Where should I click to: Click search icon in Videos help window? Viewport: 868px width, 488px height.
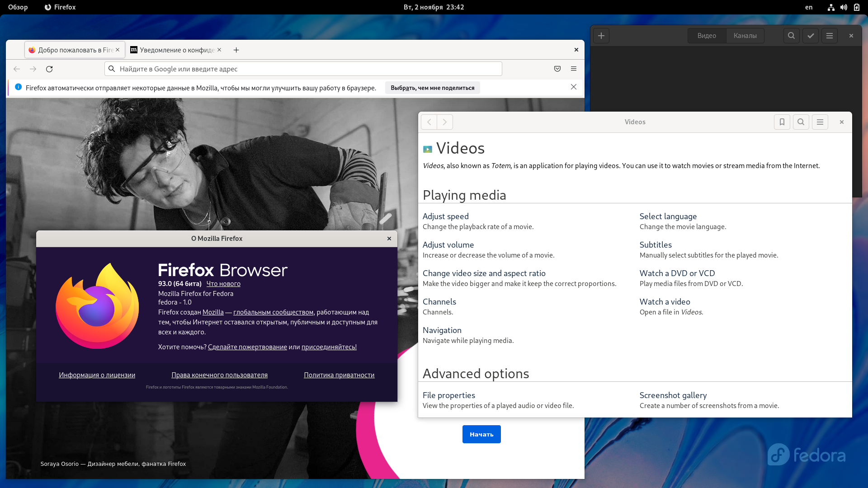click(x=801, y=122)
